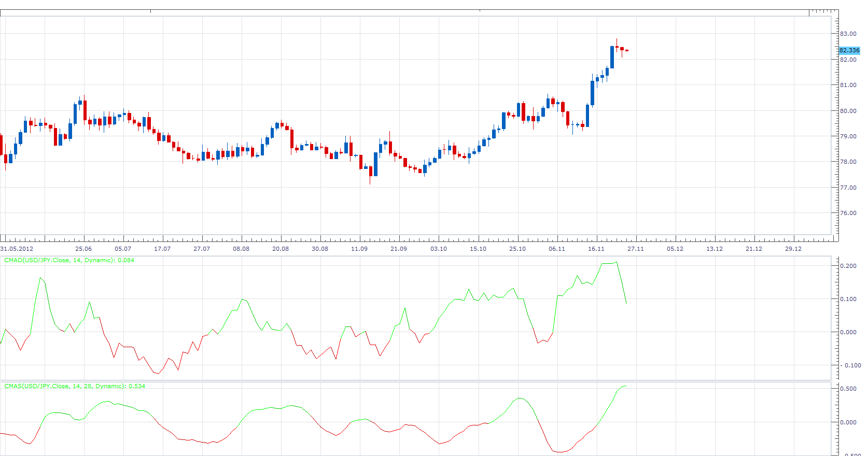Click the 78.00 price axis label
The height and width of the screenshot is (456, 868).
(848, 162)
